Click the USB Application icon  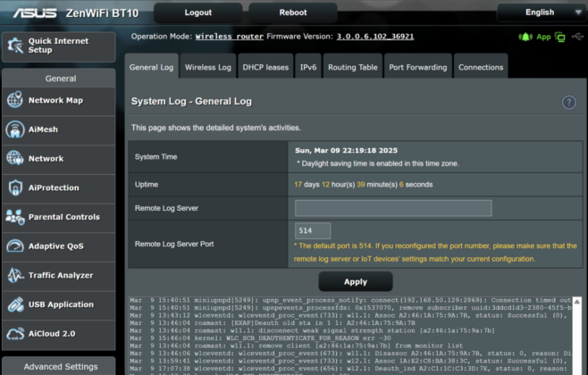point(15,304)
